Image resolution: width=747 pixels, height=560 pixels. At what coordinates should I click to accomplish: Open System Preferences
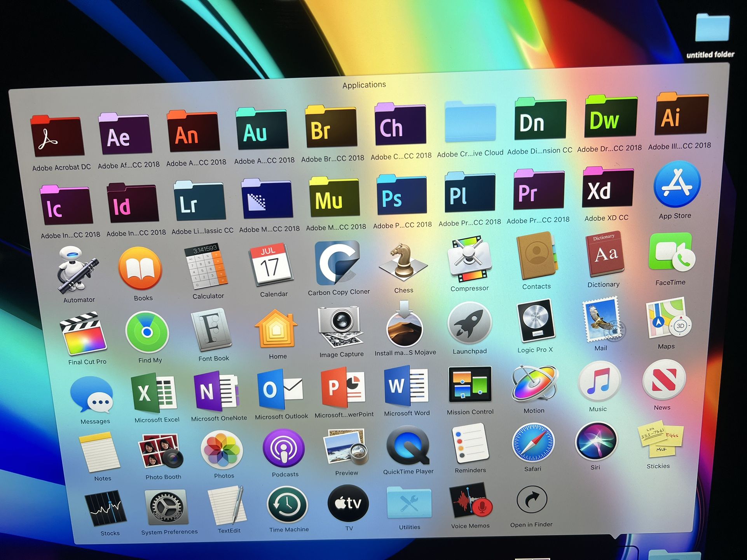tap(166, 507)
